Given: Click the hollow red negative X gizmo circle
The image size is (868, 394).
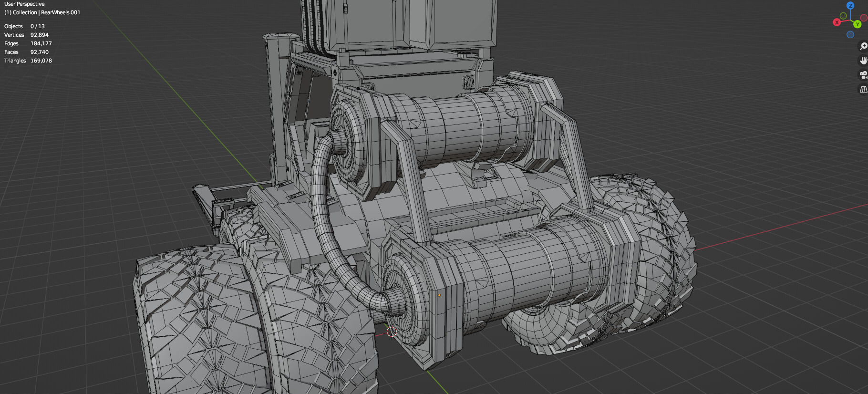Looking at the screenshot, I should click(864, 18).
